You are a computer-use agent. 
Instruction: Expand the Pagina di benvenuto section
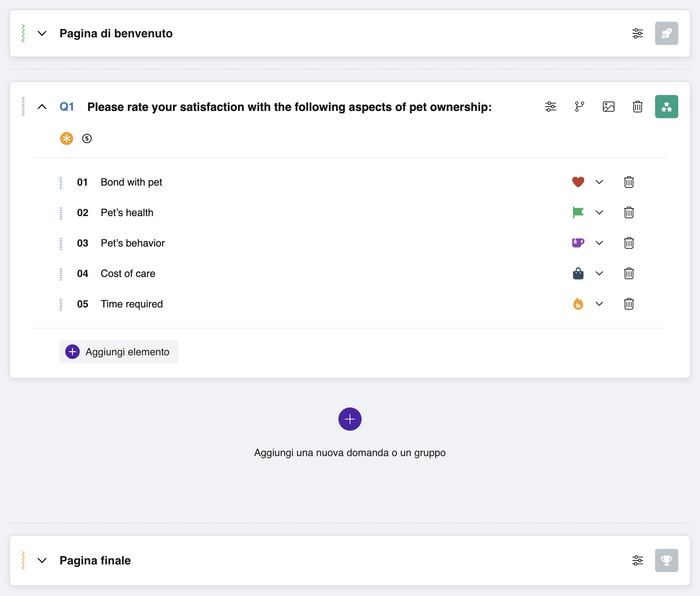click(42, 33)
